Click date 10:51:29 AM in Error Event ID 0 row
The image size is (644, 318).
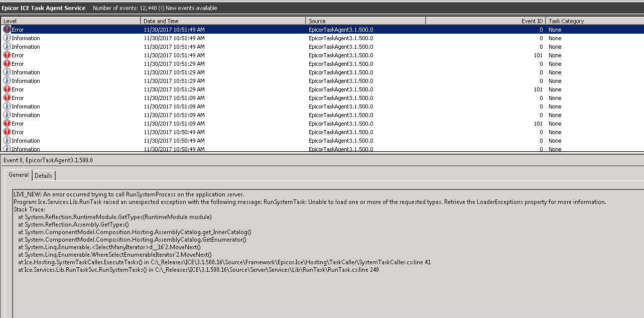pos(174,64)
